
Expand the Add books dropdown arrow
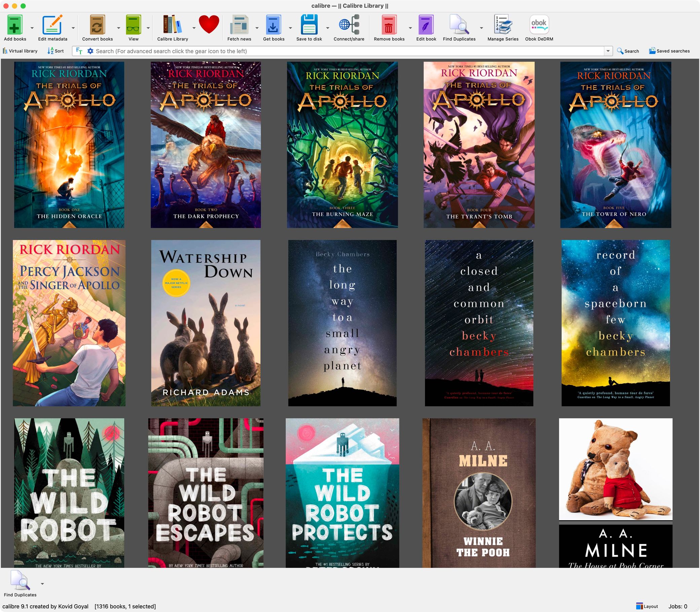click(x=32, y=28)
